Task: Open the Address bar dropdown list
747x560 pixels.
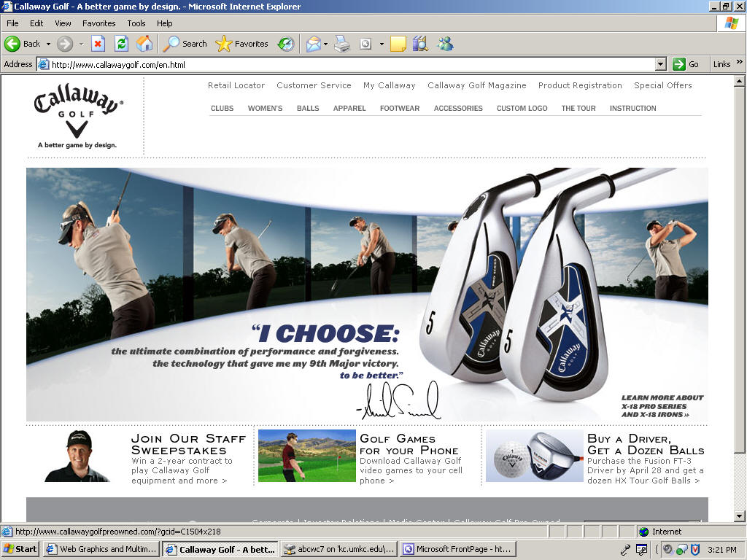Action: click(x=660, y=64)
